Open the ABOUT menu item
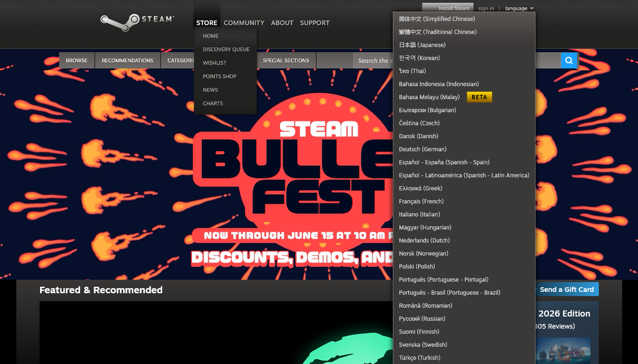This screenshot has height=364, width=638. click(x=282, y=23)
